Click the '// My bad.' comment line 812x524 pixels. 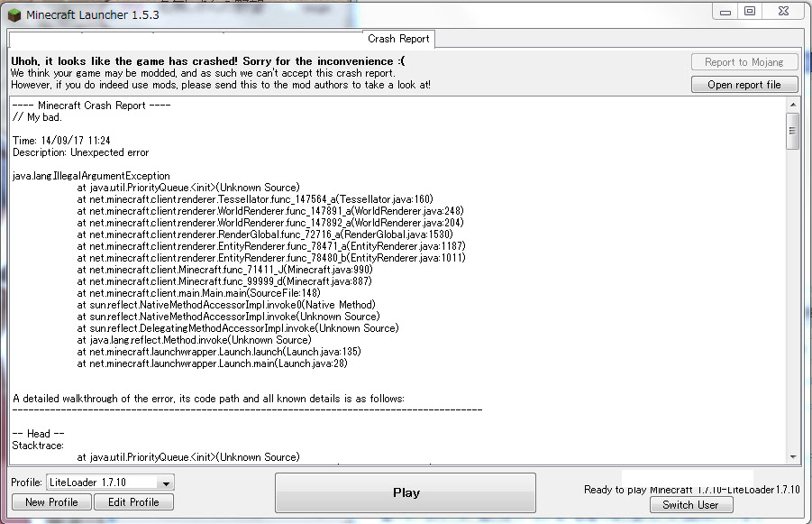[37, 117]
